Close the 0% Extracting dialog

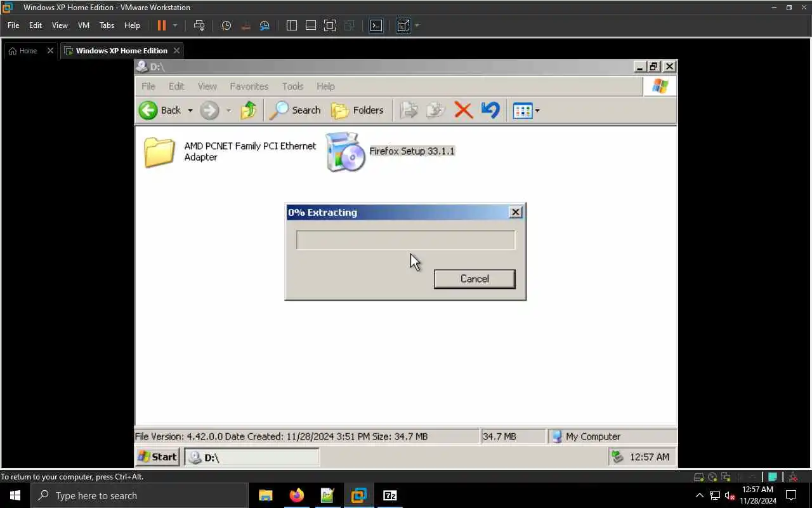516,212
